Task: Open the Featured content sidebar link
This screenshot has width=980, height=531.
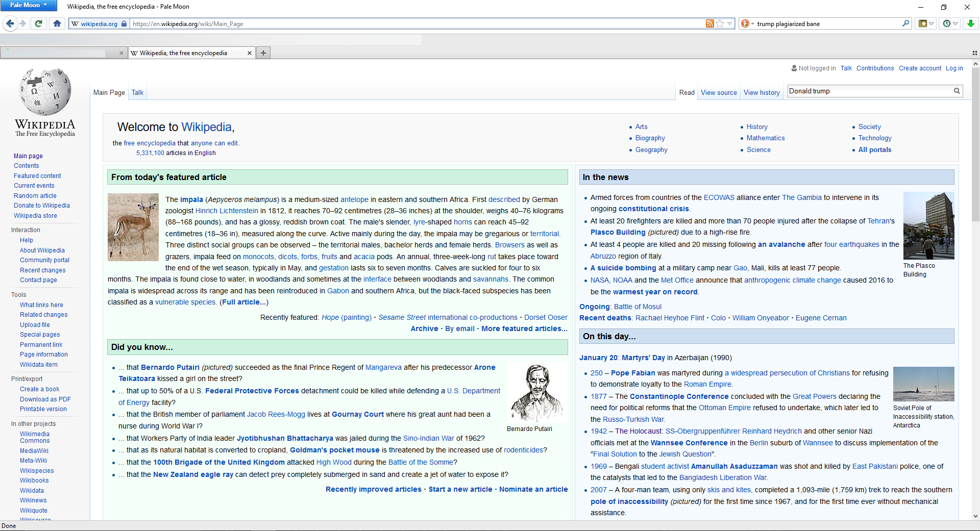Action: (37, 175)
